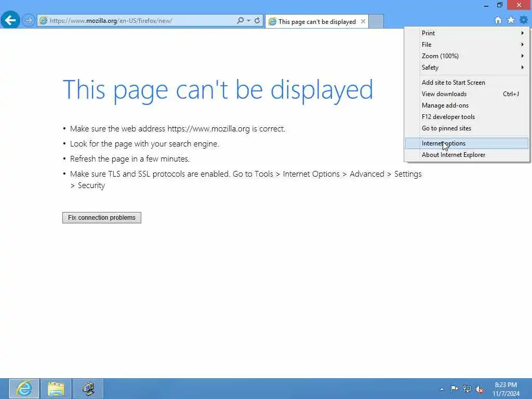Choose Add site to Start Screen
This screenshot has width=532, height=399.
click(x=467, y=83)
